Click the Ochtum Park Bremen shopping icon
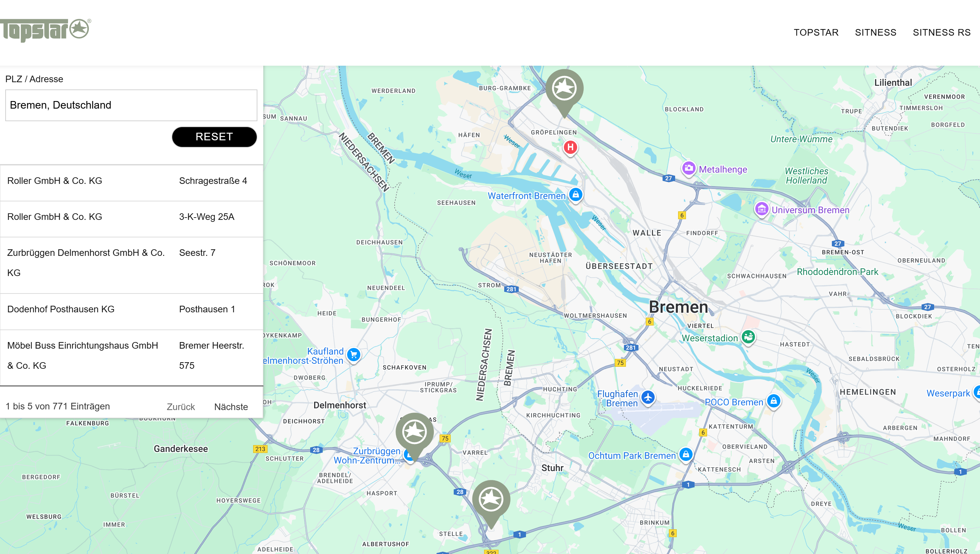Viewport: 980px width, 554px height. pyautogui.click(x=686, y=454)
